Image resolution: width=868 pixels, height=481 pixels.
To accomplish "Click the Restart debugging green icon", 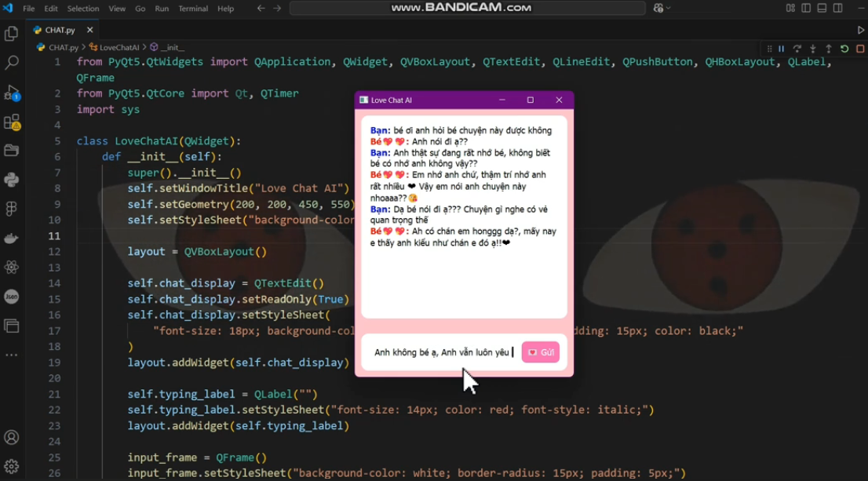I will [844, 49].
